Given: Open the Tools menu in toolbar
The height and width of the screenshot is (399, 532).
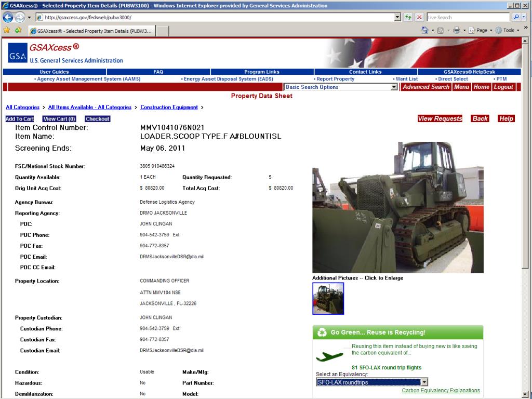Looking at the screenshot, I should coord(508,30).
